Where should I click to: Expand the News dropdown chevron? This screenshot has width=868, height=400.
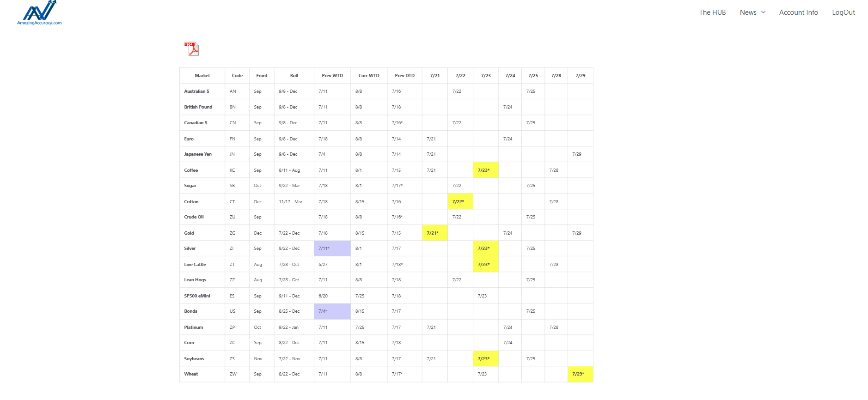(763, 12)
